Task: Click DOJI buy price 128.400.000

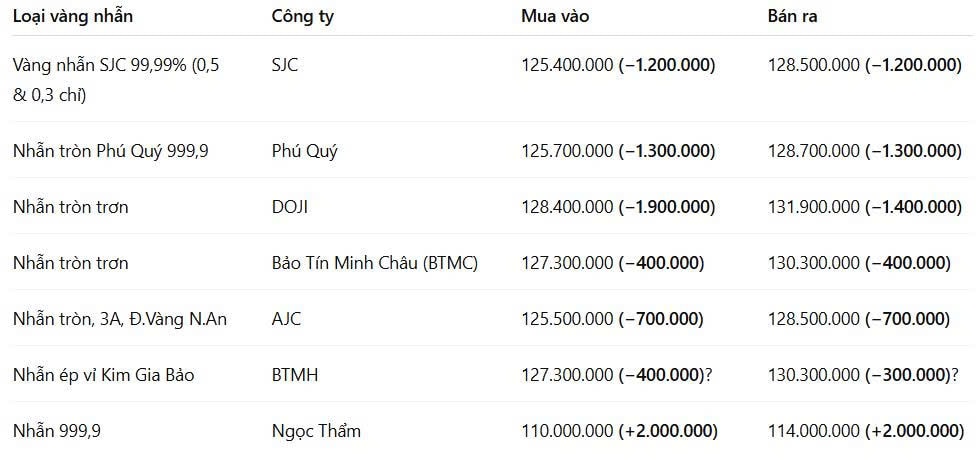Action: (567, 207)
